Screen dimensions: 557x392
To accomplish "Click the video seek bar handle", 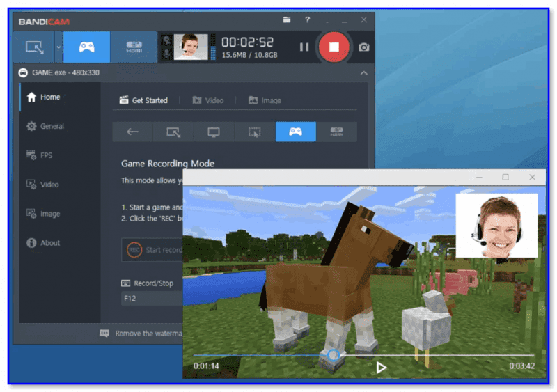I will tap(334, 354).
